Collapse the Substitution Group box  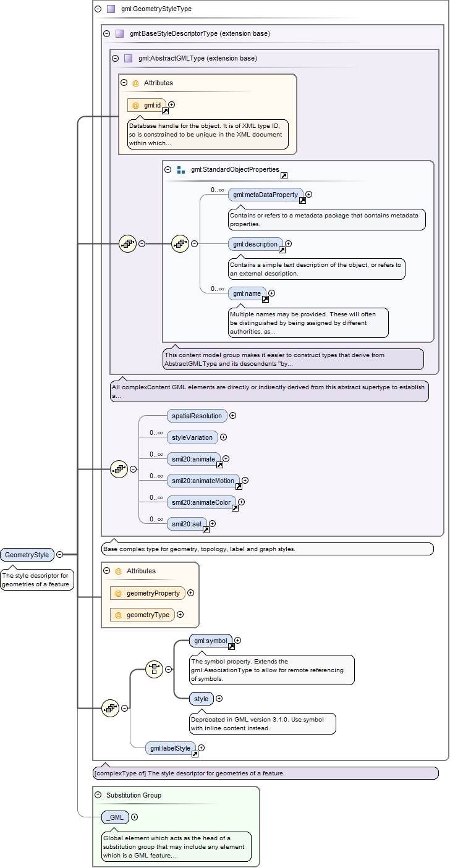(x=98, y=795)
